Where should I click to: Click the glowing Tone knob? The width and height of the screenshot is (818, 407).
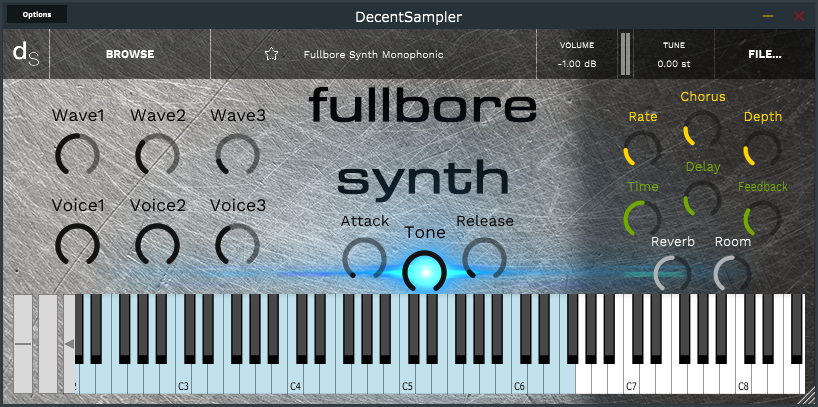(x=425, y=272)
